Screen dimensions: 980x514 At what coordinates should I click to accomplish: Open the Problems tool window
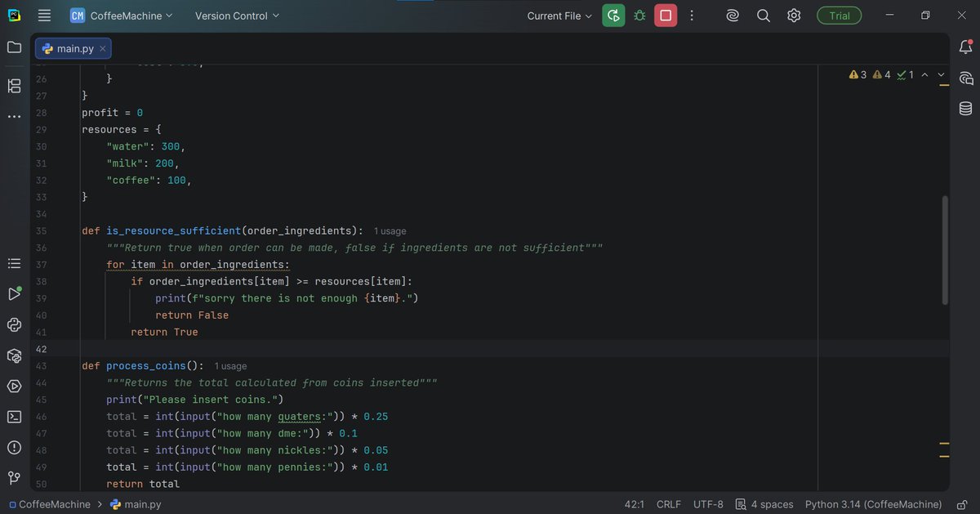[14, 447]
